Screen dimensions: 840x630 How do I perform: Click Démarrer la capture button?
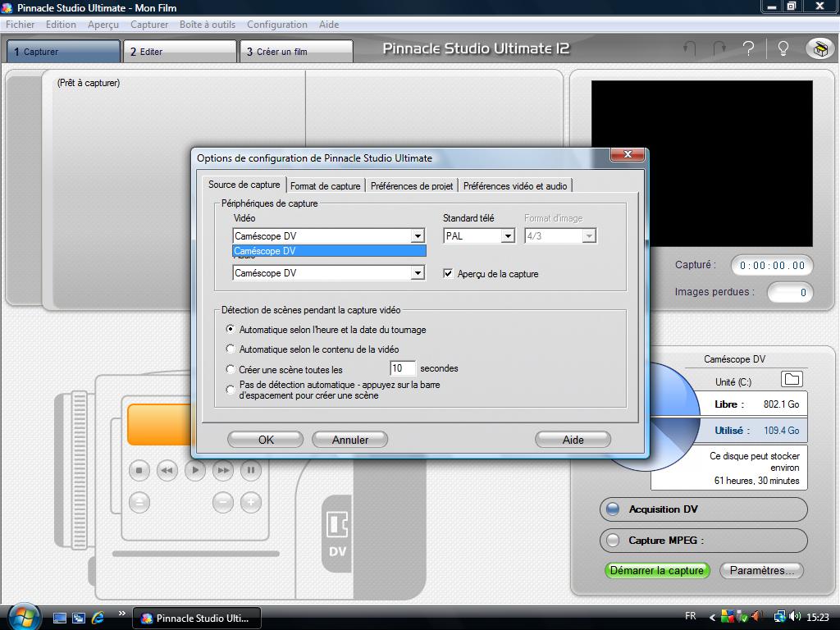(x=657, y=571)
